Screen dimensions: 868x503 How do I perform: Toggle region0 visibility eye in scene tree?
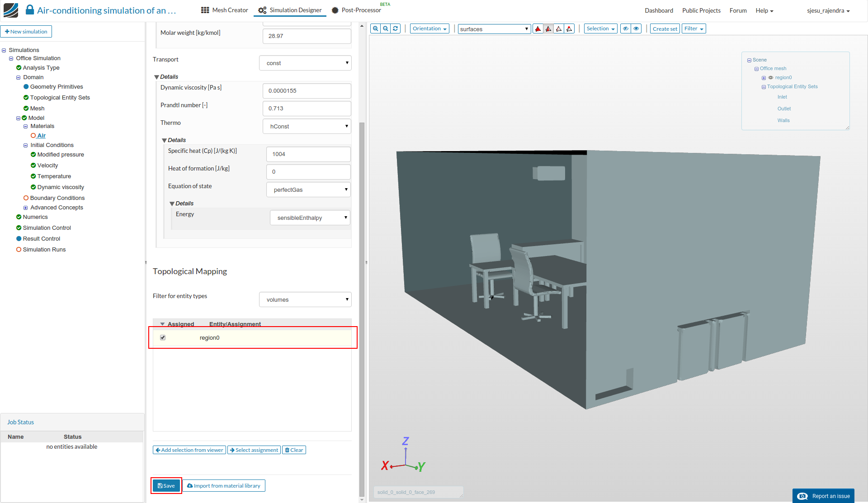(x=771, y=78)
